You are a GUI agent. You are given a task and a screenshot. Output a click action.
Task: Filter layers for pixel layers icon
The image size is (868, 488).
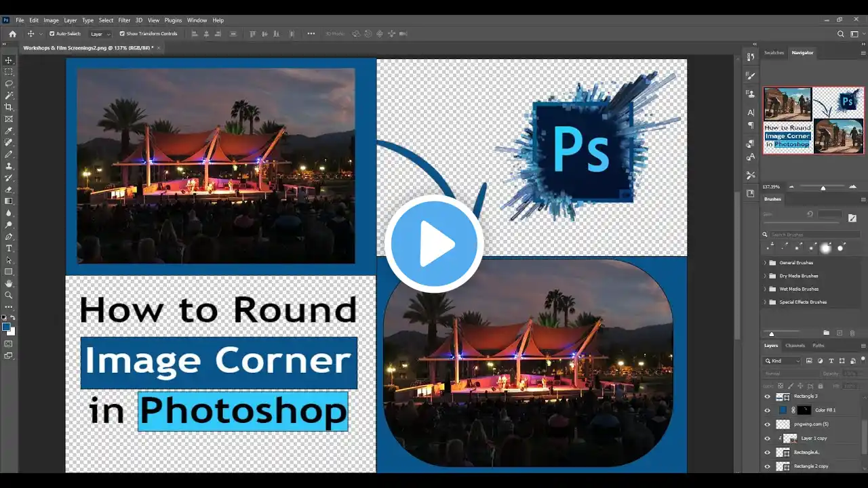(810, 361)
